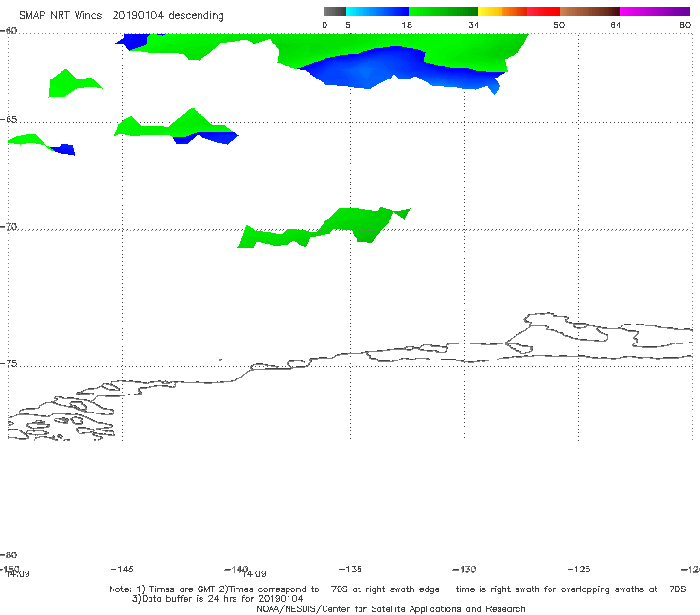Screen dimensions: 700x615
Task: Click the color bar label '50'
Action: pos(559,25)
